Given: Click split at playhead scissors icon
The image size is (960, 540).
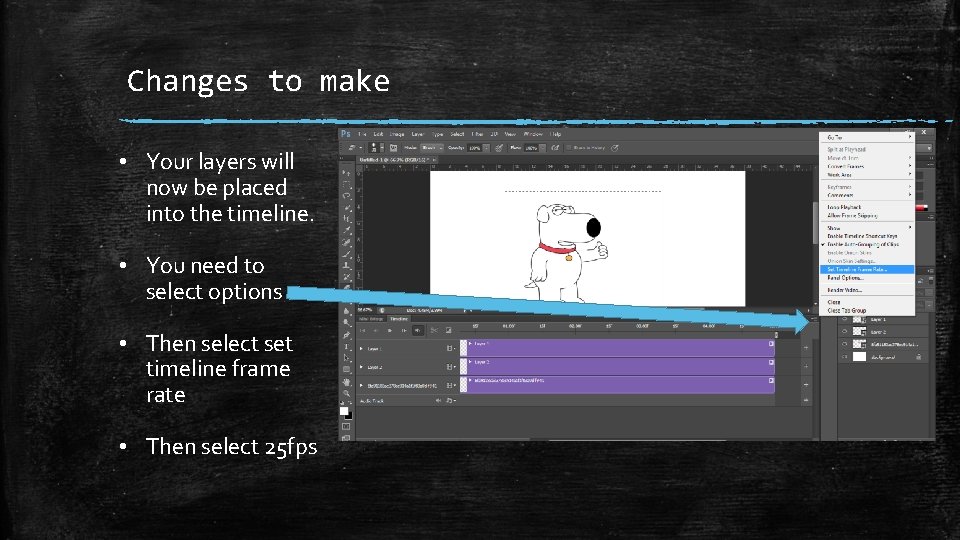Looking at the screenshot, I should pyautogui.click(x=434, y=331).
